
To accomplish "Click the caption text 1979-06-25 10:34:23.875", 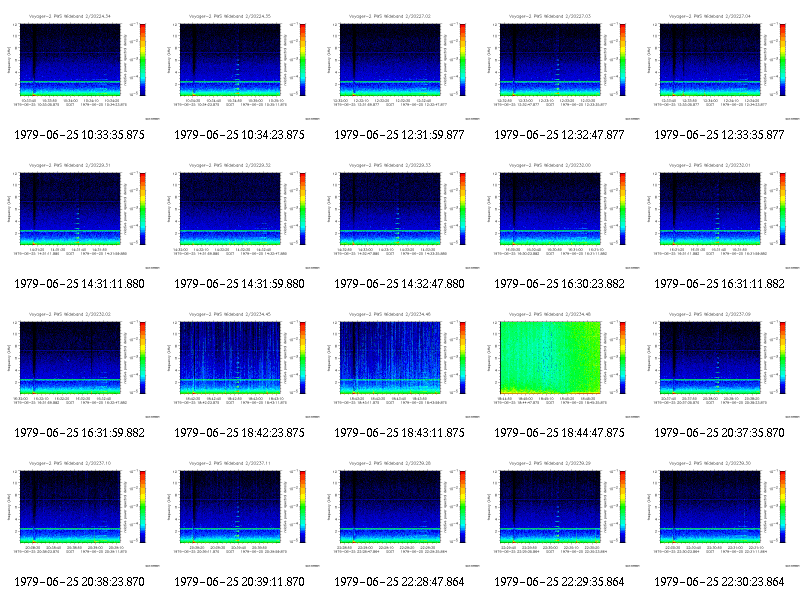I will (240, 135).
